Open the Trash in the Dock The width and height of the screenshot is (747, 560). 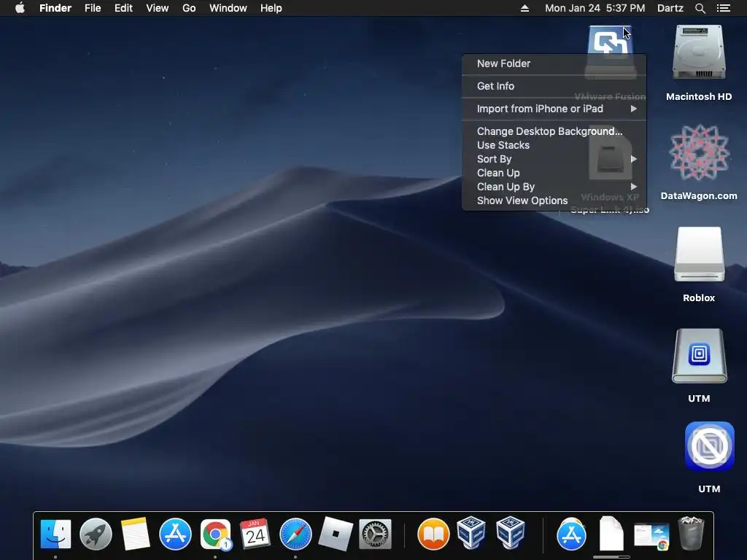coord(691,533)
